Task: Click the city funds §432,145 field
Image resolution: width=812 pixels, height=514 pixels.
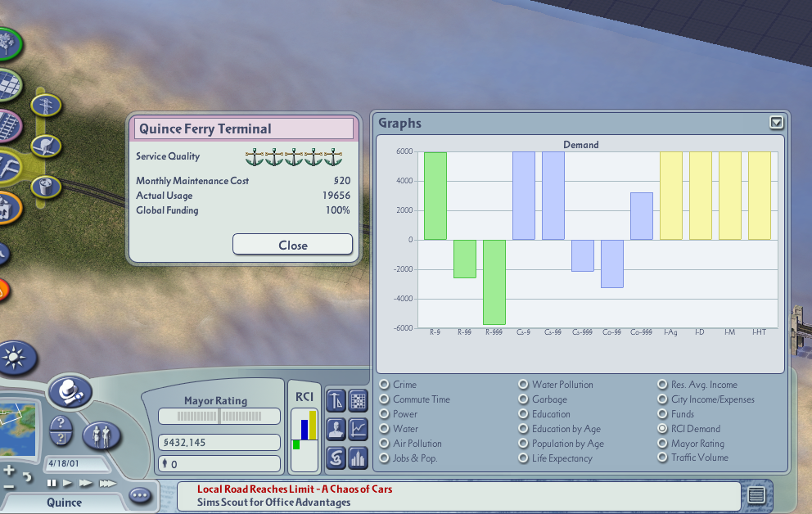Action: coord(219,443)
